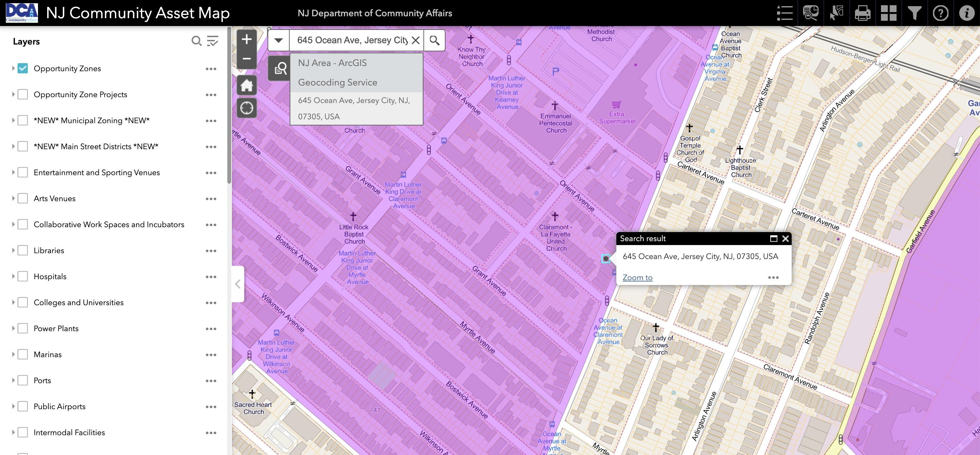This screenshot has height=455, width=980.
Task: Find my location on the map
Action: tap(246, 108)
